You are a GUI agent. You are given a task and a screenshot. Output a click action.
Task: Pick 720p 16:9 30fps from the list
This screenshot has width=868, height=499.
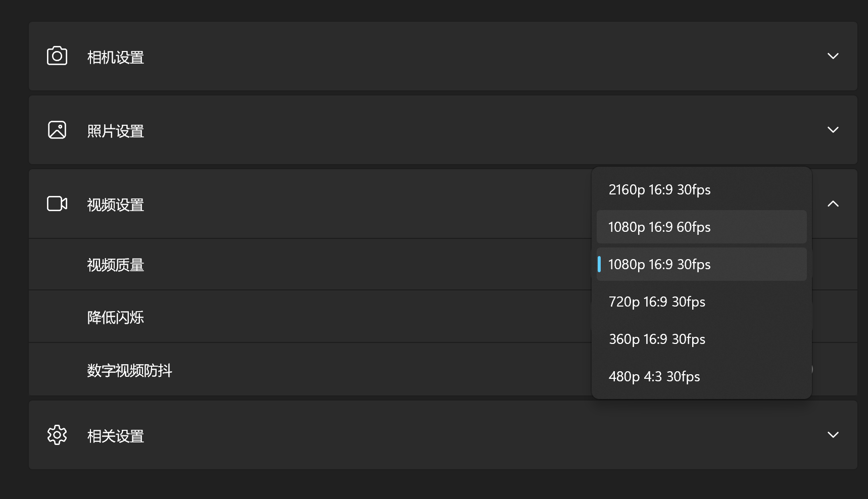(701, 302)
